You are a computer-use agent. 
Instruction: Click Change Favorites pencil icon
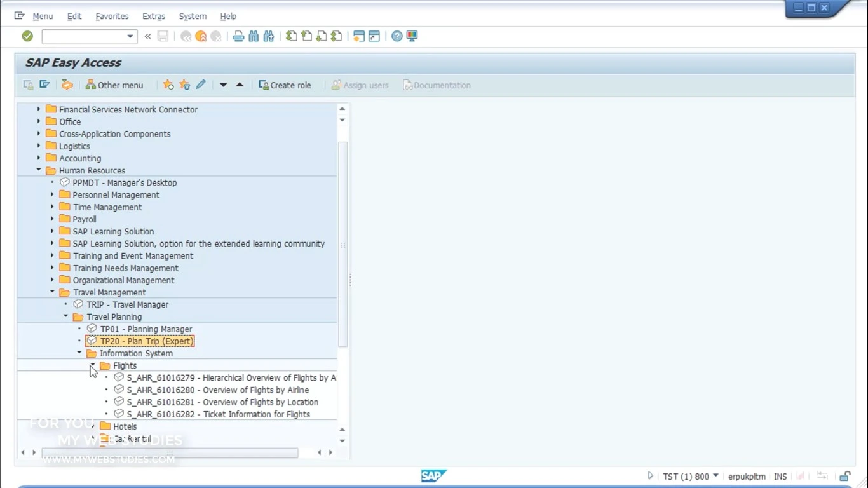(x=201, y=85)
